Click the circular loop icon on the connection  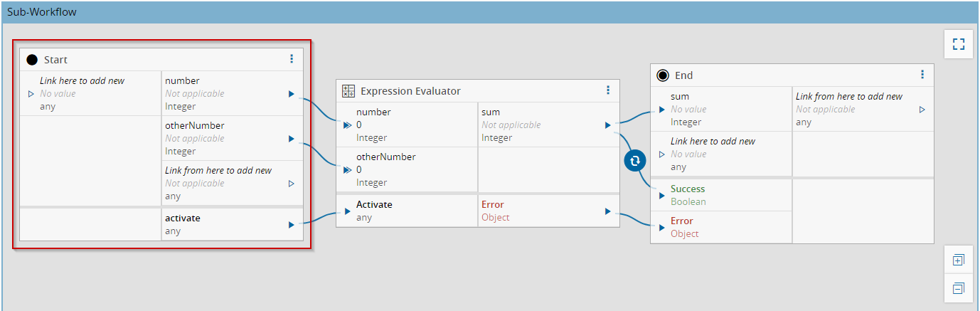point(634,162)
